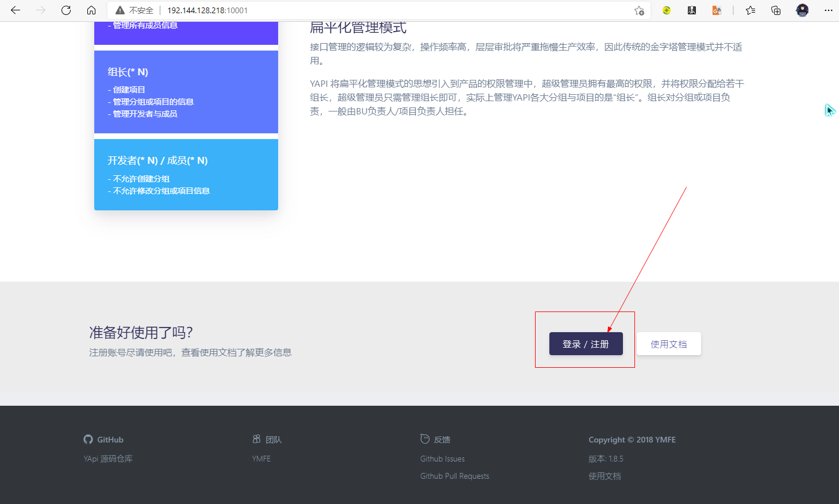This screenshot has height=504, width=839.
Task: Click the 组长(* N) card heading
Action: 128,72
